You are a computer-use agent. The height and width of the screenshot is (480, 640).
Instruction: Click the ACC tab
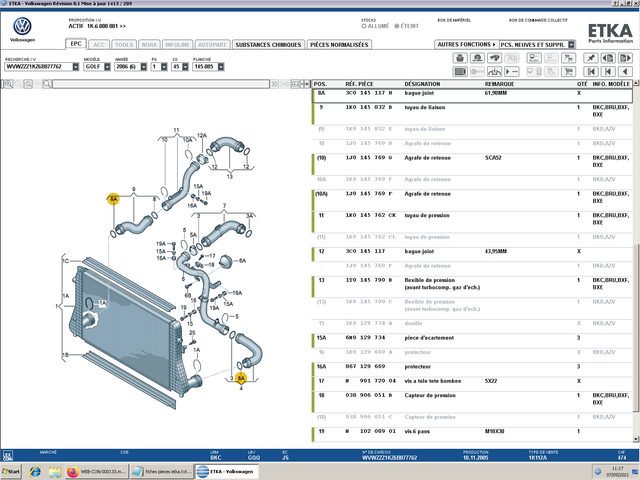coord(99,44)
